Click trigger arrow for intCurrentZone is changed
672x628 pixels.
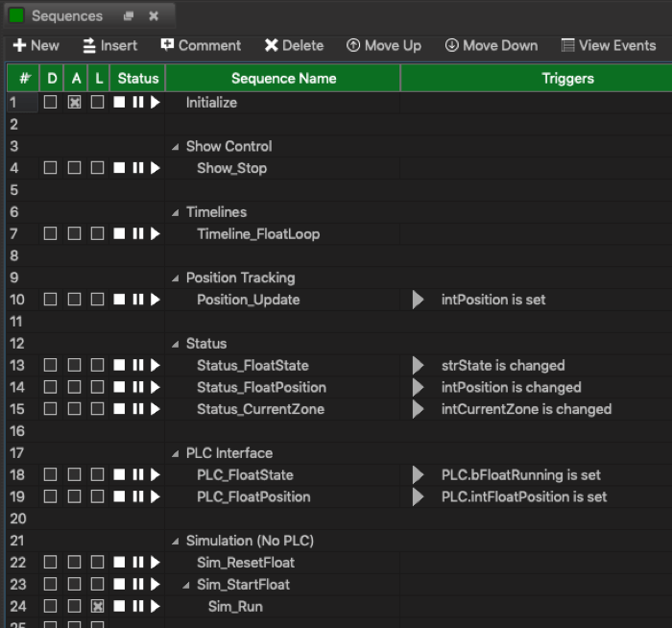click(418, 409)
